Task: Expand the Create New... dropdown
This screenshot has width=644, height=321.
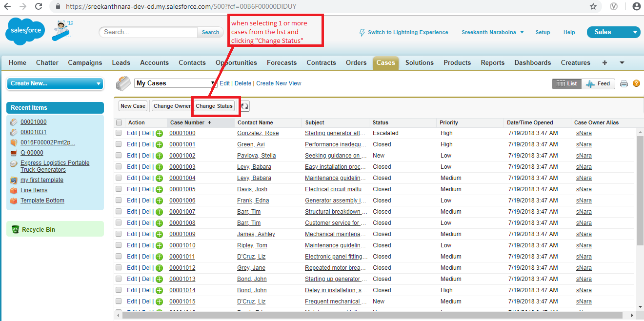Action: pos(55,83)
